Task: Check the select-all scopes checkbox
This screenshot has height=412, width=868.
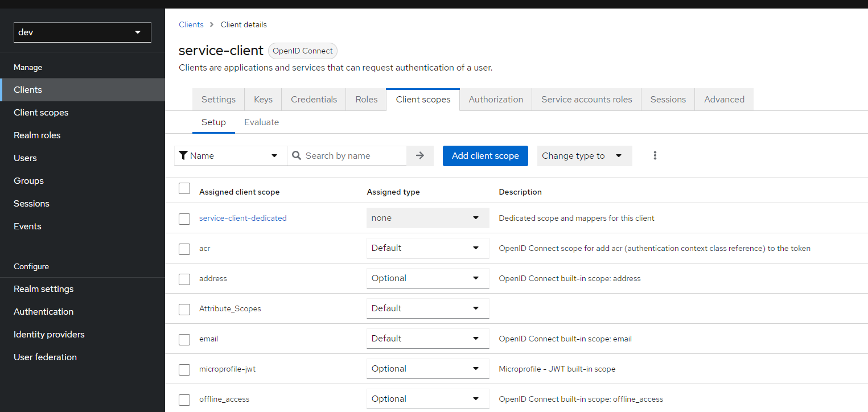Action: point(184,189)
